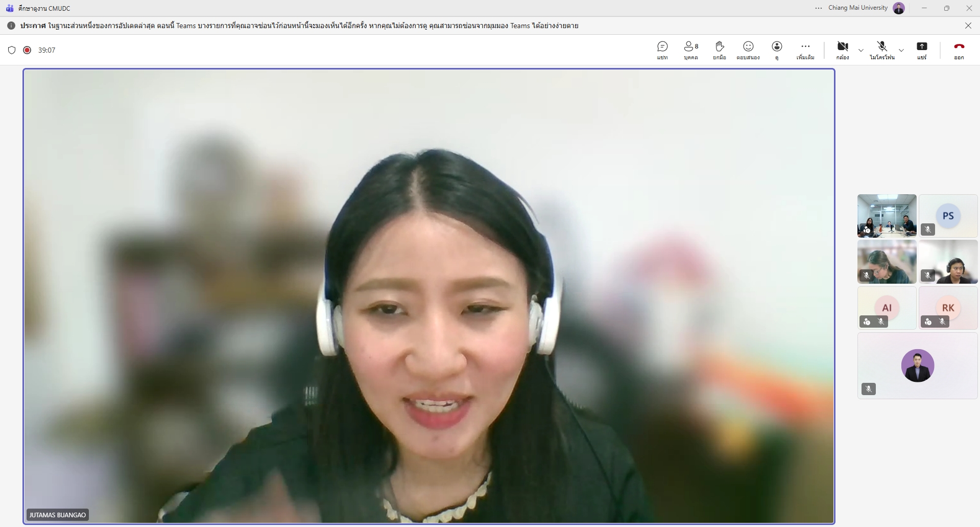
Task: Raise your hand in the meeting
Action: click(x=720, y=50)
